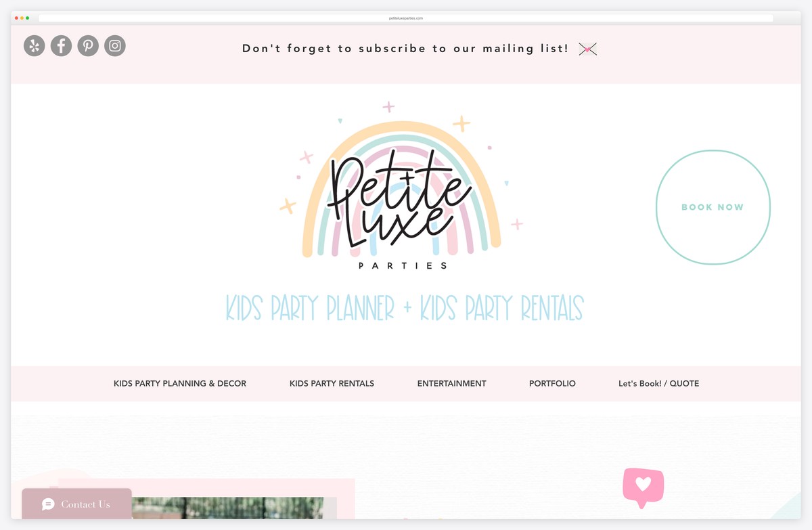Click the browser address bar showing petiteluxeparties.com
This screenshot has height=530, width=812.
tap(406, 18)
